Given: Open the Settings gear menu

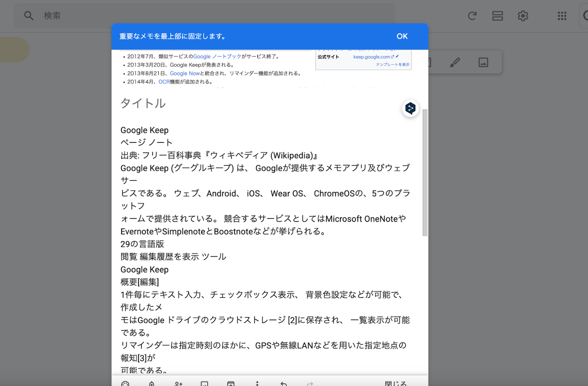Looking at the screenshot, I should pyautogui.click(x=523, y=16).
